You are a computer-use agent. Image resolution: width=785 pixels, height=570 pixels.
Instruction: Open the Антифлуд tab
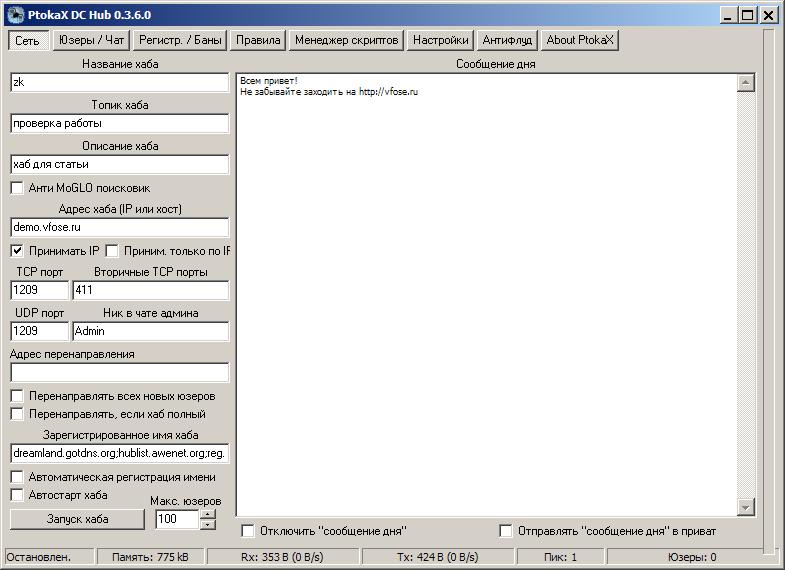[x=508, y=40]
